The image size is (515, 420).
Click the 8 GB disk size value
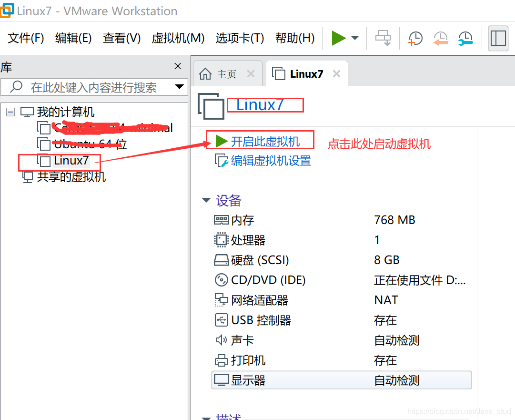coord(386,260)
